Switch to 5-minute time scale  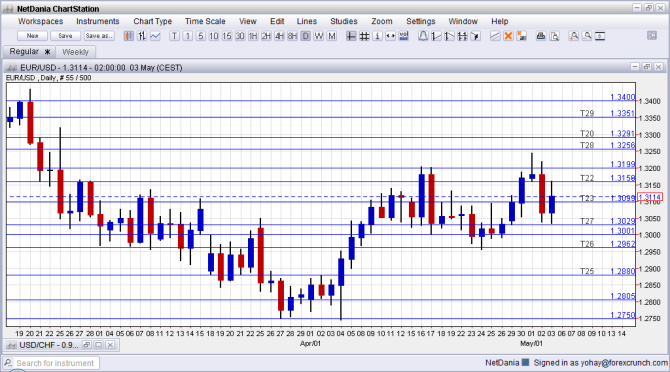click(x=201, y=36)
